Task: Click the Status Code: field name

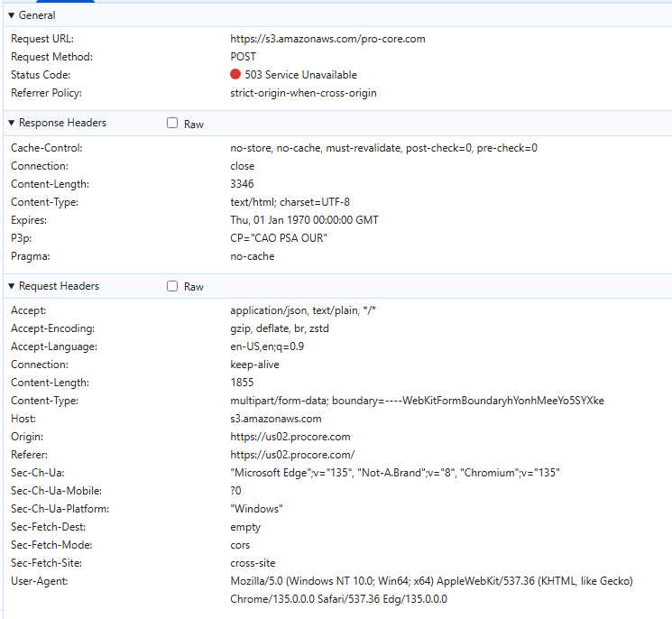Action: [41, 75]
